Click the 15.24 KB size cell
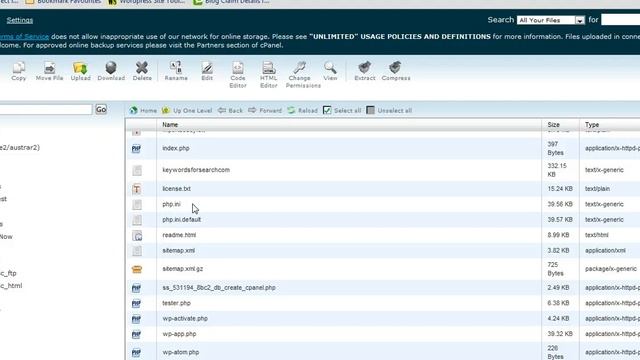Screen dimensions: 640x360 pyautogui.click(x=560, y=189)
